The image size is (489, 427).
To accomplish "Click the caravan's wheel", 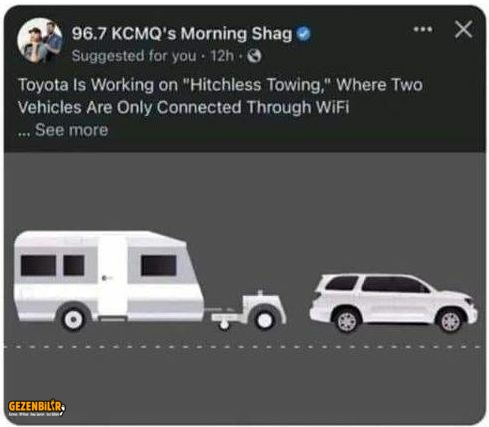I will point(73,319).
